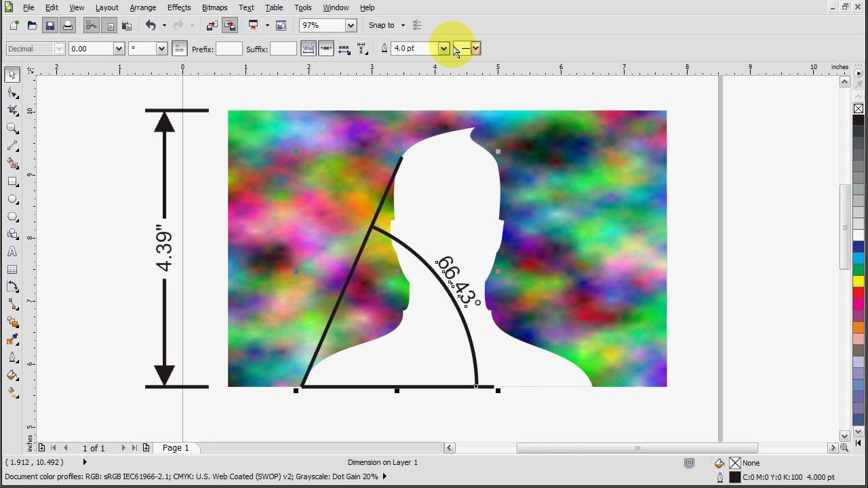Screen dimensions: 868x488
Task: Select the Zoom tool in toolbox
Action: [x=12, y=128]
